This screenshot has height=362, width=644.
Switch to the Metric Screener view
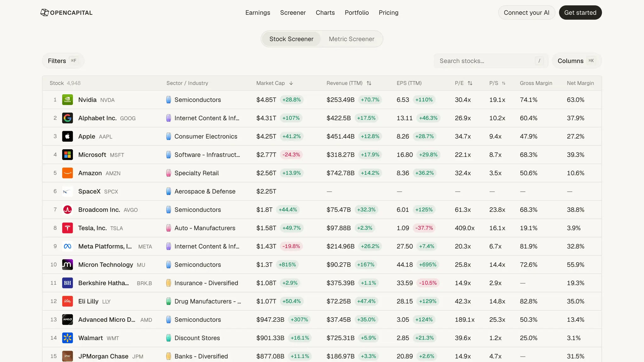tap(352, 39)
